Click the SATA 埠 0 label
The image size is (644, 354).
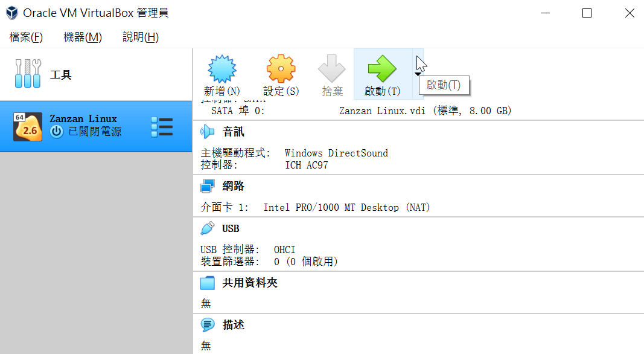click(x=238, y=111)
